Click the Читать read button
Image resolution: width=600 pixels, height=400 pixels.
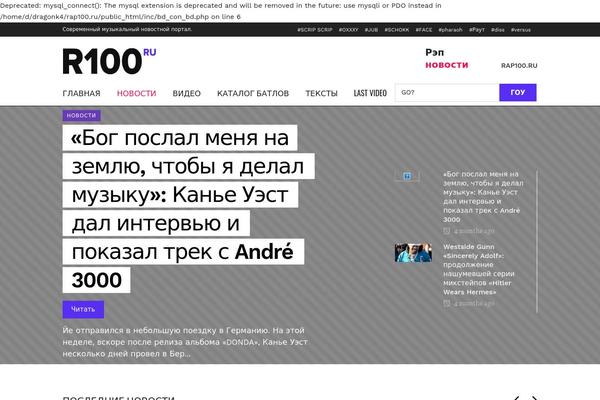(83, 309)
